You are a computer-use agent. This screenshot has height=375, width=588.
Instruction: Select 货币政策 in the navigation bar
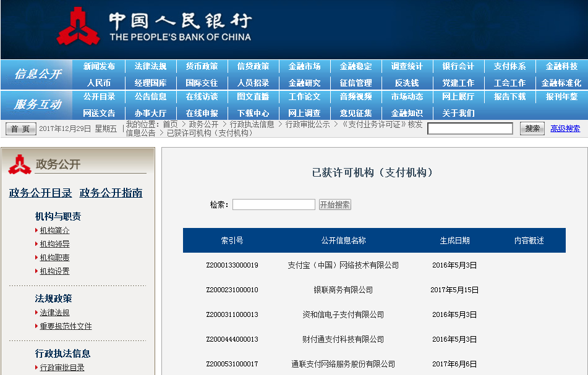tap(202, 67)
